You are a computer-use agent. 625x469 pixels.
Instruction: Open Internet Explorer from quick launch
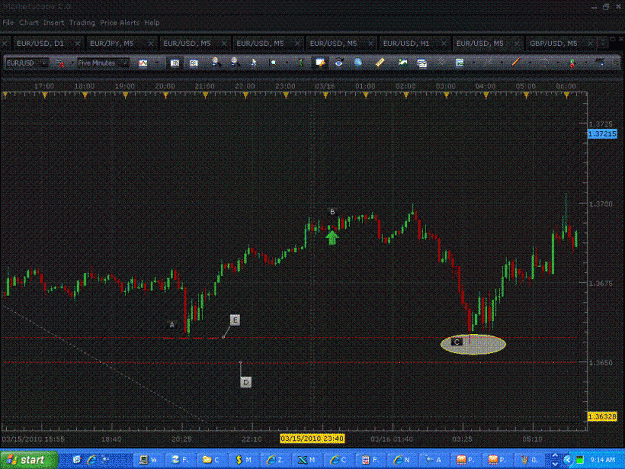click(91, 460)
